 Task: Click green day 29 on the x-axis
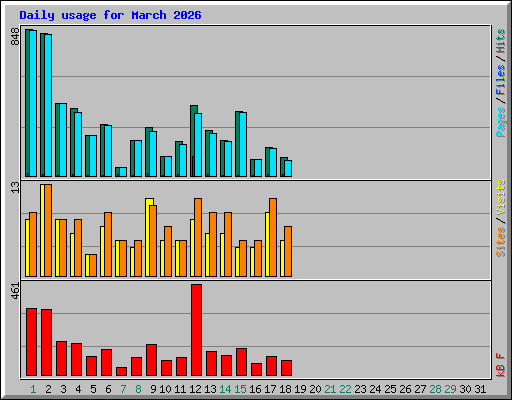click(x=450, y=389)
